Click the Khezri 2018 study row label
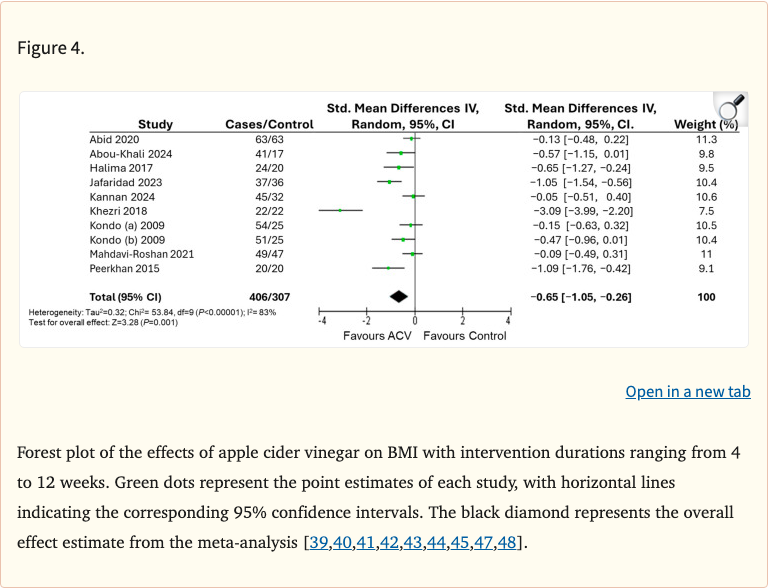This screenshot has width=768, height=588. [x=120, y=211]
